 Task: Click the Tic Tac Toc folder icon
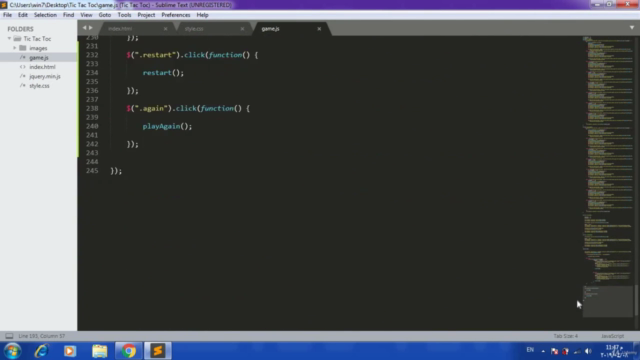[17, 39]
